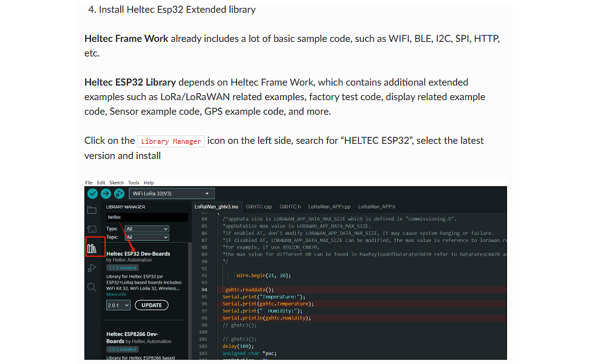Open the Sketchbook folder icon
The height and width of the screenshot is (364, 589).
click(92, 211)
